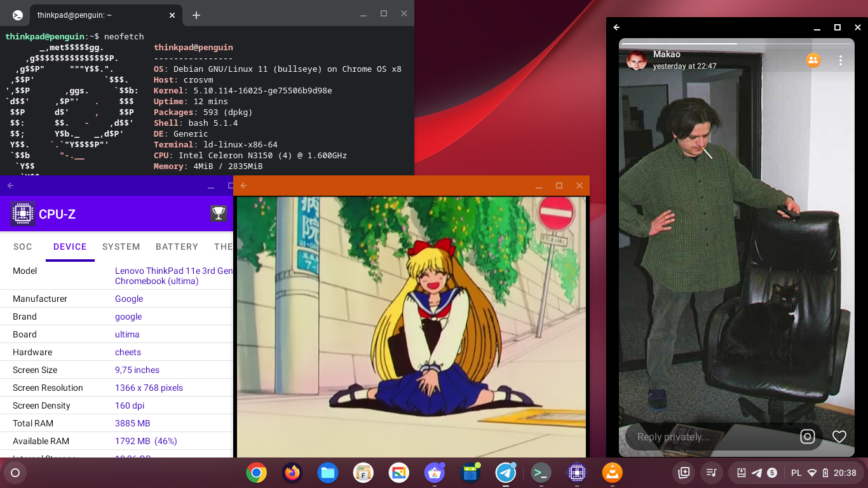Click the Total RAM value 3885 MB
This screenshot has width=868, height=488.
click(133, 423)
